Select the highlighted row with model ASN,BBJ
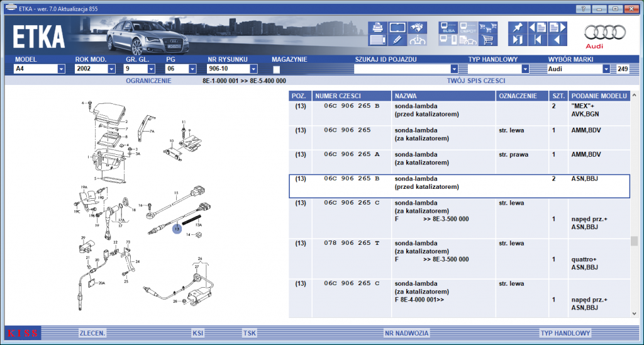 459,186
